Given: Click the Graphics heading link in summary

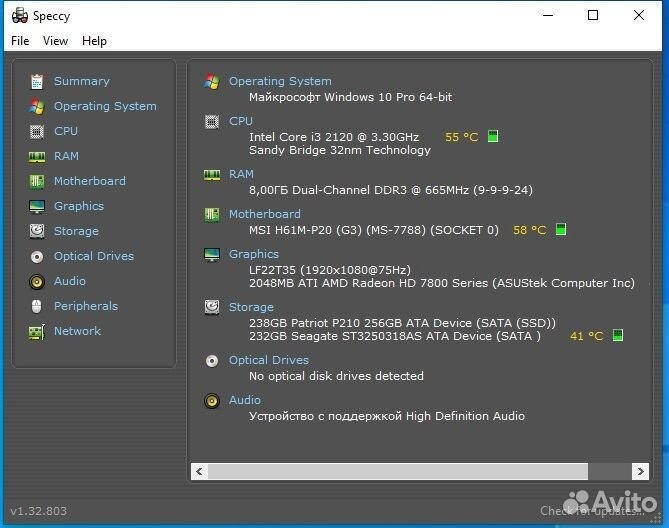Looking at the screenshot, I should 253,254.
